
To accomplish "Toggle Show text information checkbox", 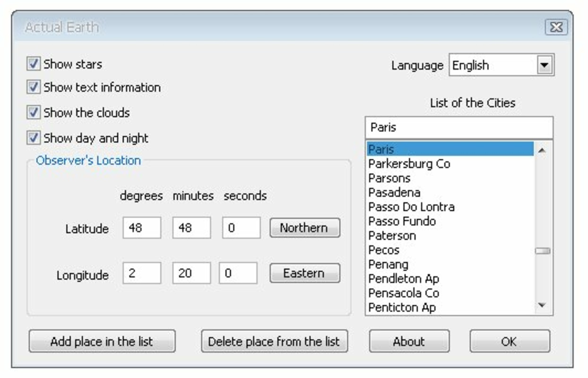I will tap(33, 87).
